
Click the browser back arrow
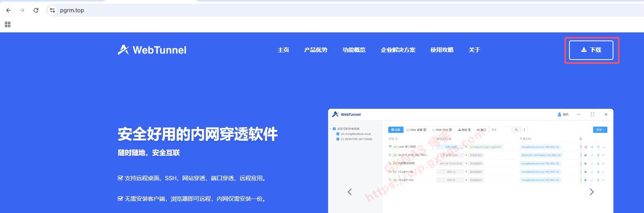tap(8, 10)
